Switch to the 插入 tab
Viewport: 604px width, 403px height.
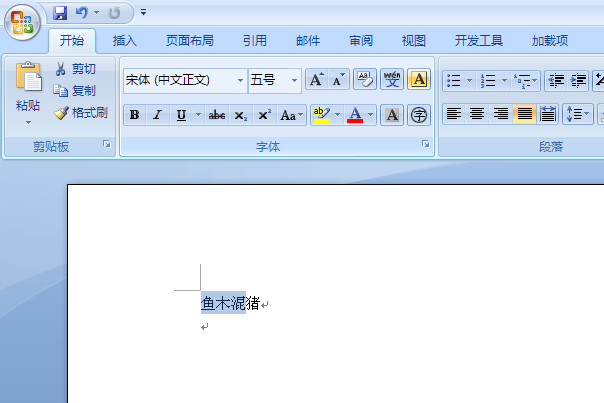point(124,40)
